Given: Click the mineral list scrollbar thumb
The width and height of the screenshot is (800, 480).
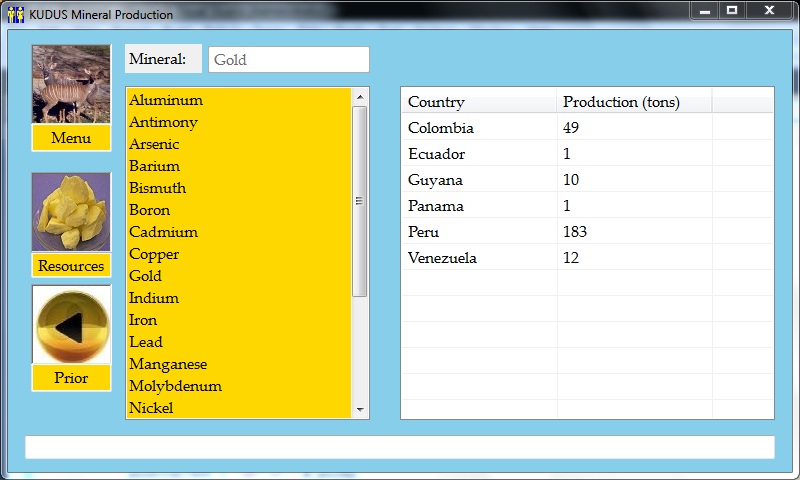Looking at the screenshot, I should click(x=360, y=200).
